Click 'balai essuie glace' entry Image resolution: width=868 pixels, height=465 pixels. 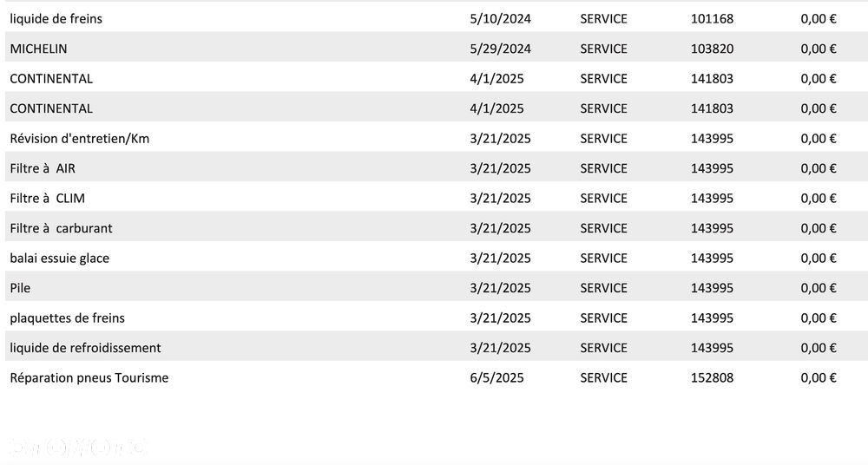59,258
